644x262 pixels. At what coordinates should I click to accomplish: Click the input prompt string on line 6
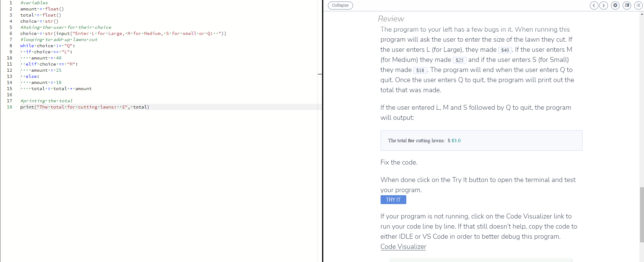[147, 33]
